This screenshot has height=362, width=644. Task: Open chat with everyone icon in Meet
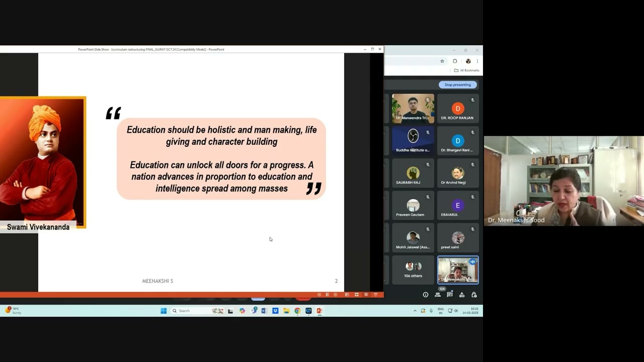point(450,295)
